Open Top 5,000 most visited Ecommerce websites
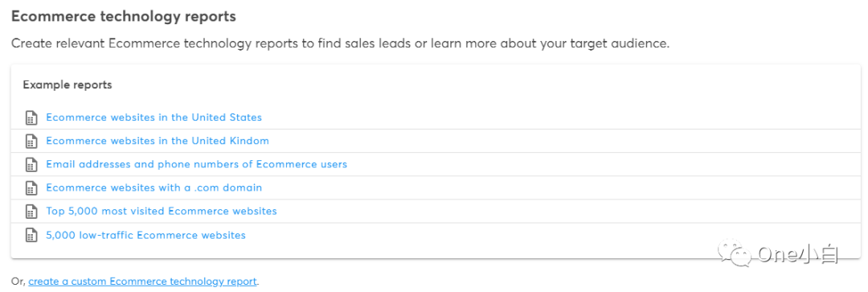Image resolution: width=868 pixels, height=292 pixels. pos(161,211)
